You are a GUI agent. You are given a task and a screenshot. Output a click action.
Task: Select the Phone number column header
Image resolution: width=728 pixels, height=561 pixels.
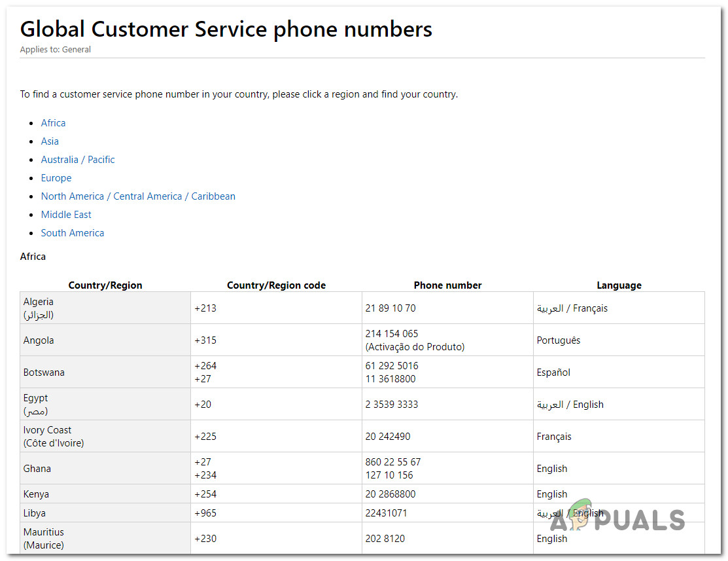tap(447, 285)
